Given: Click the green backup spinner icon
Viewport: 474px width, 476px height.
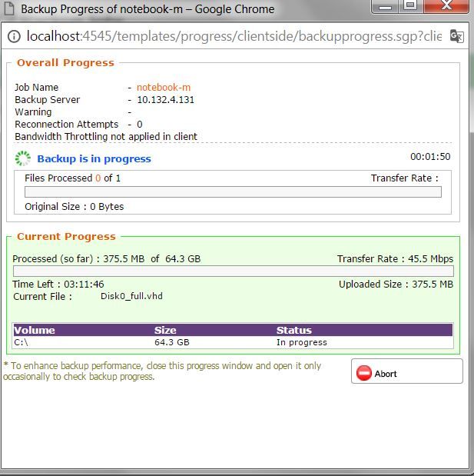Looking at the screenshot, I should pos(23,158).
